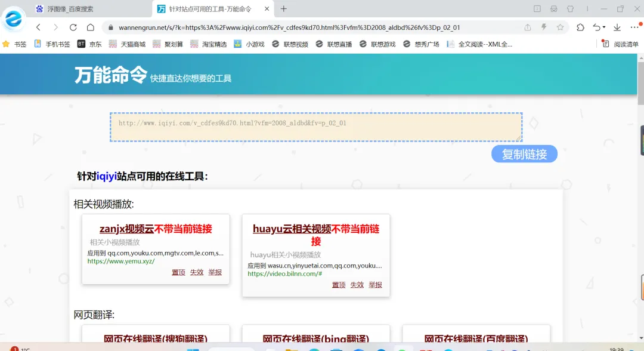Open the 书签 bookmarks star

(x=14, y=44)
